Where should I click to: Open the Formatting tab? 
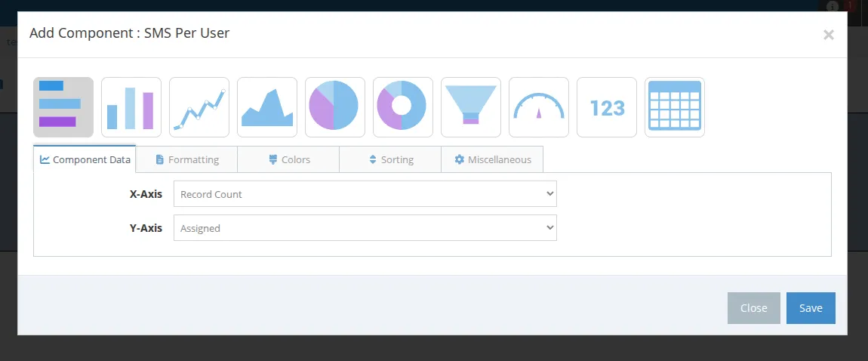(x=186, y=159)
